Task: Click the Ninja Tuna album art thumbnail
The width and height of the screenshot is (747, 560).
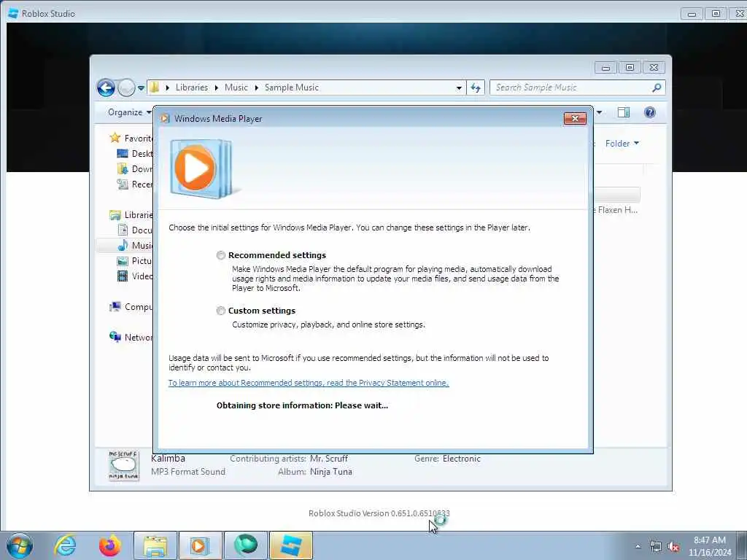Action: pyautogui.click(x=123, y=465)
